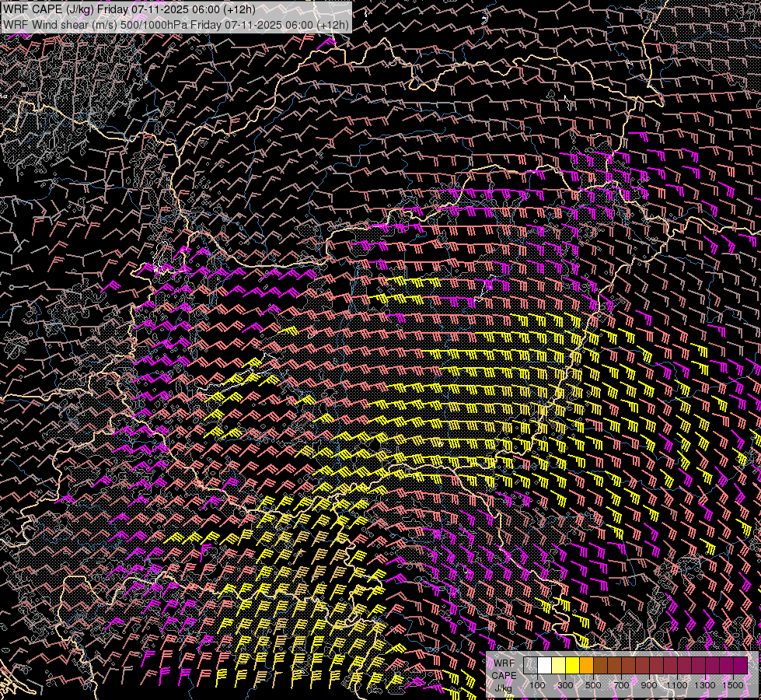Select the white CAPE legend swatch
The width and height of the screenshot is (761, 700).
click(545, 666)
